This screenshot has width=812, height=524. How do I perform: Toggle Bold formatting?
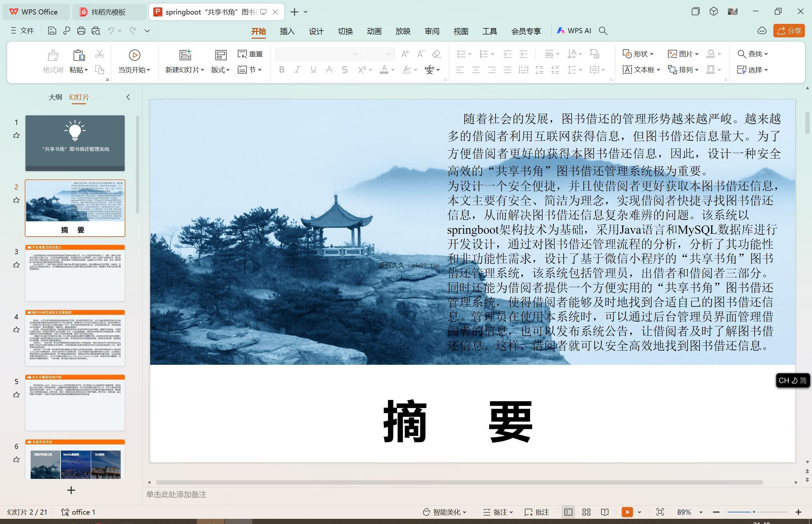click(282, 70)
